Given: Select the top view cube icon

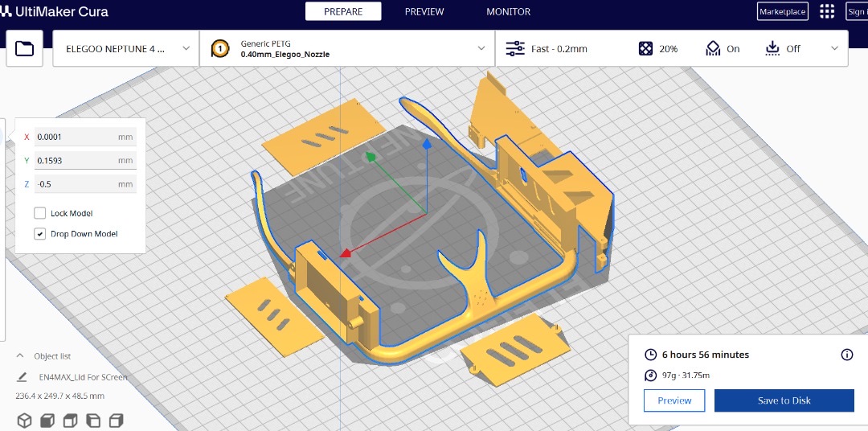Looking at the screenshot, I should (70, 420).
